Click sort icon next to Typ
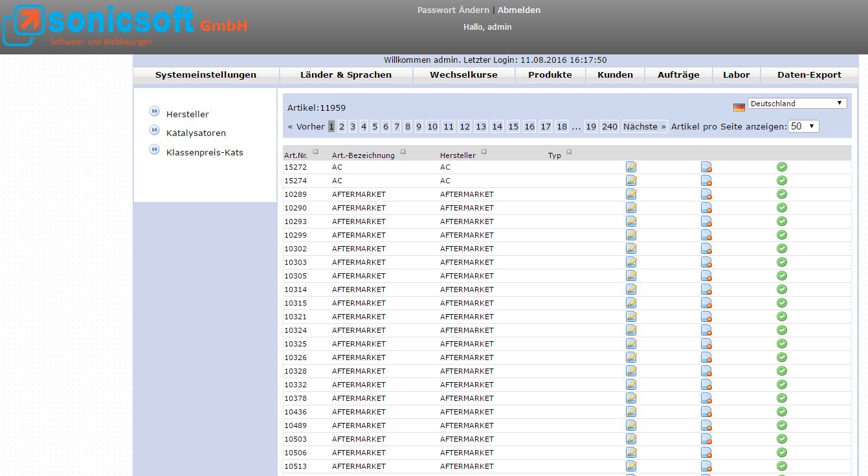Image resolution: width=868 pixels, height=476 pixels. coord(569,152)
